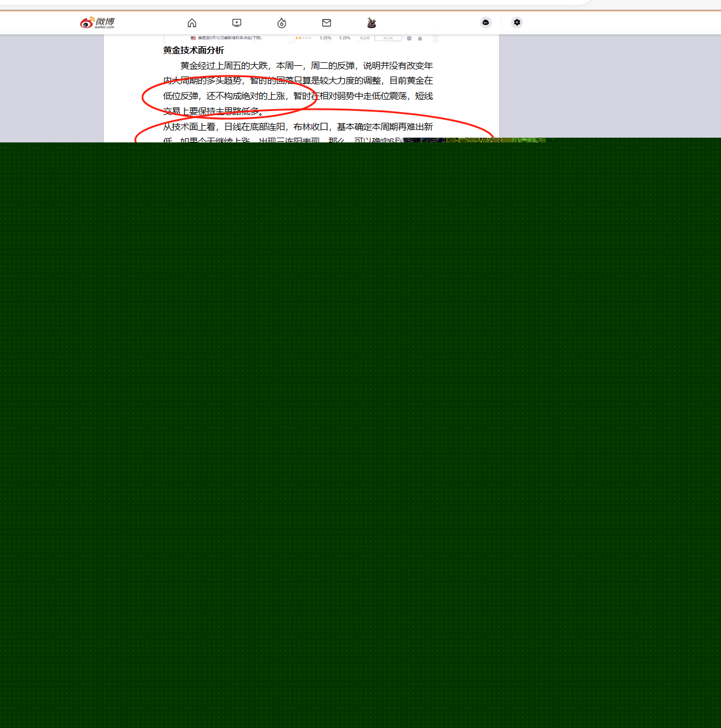Open the hot trending flame icon
This screenshot has height=728, width=721.
tap(282, 23)
